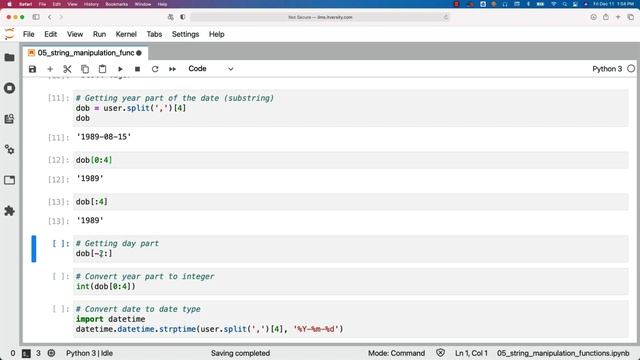Open the tabs sidebar panel icon
640x360 pixels.
coord(9,180)
